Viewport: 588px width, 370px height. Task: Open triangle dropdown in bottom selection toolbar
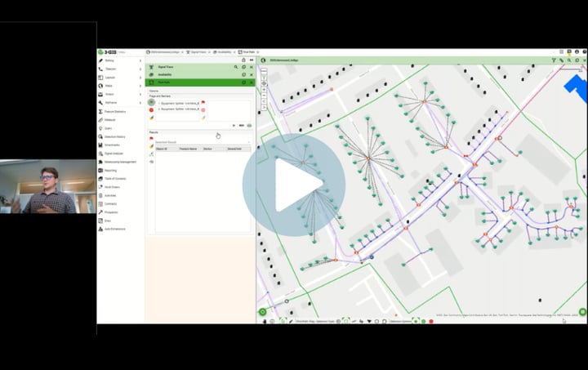369,321
